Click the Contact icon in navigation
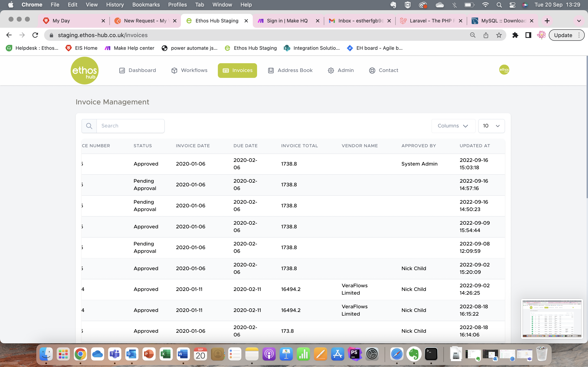The width and height of the screenshot is (588, 367). [x=372, y=70]
